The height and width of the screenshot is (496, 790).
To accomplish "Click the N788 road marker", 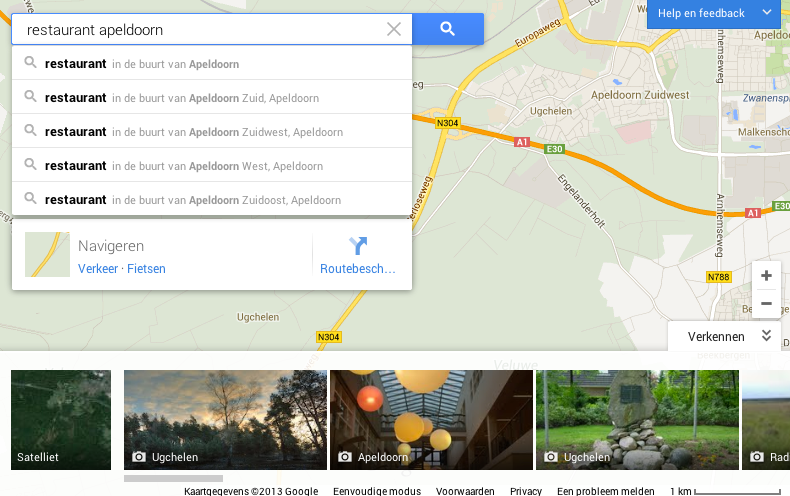I will 718,277.
